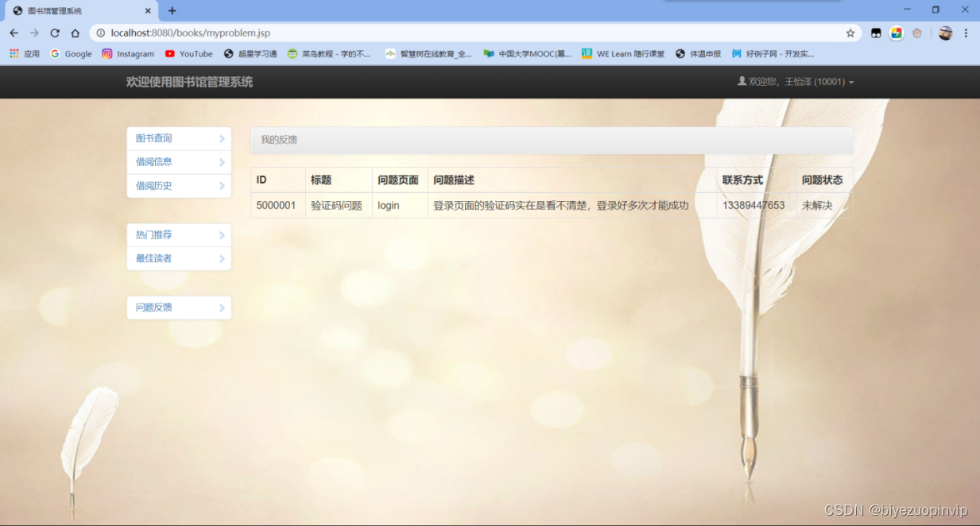Click the browser home icon

(74, 33)
